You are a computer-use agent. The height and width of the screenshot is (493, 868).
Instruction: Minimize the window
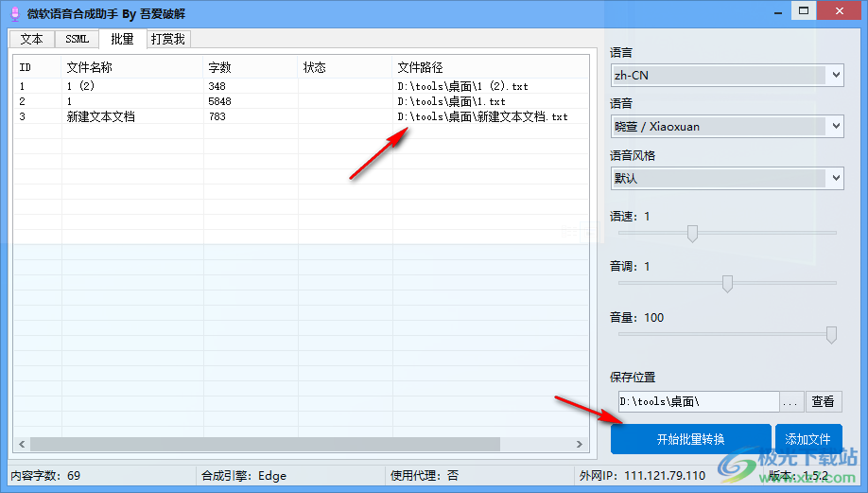pyautogui.click(x=778, y=11)
